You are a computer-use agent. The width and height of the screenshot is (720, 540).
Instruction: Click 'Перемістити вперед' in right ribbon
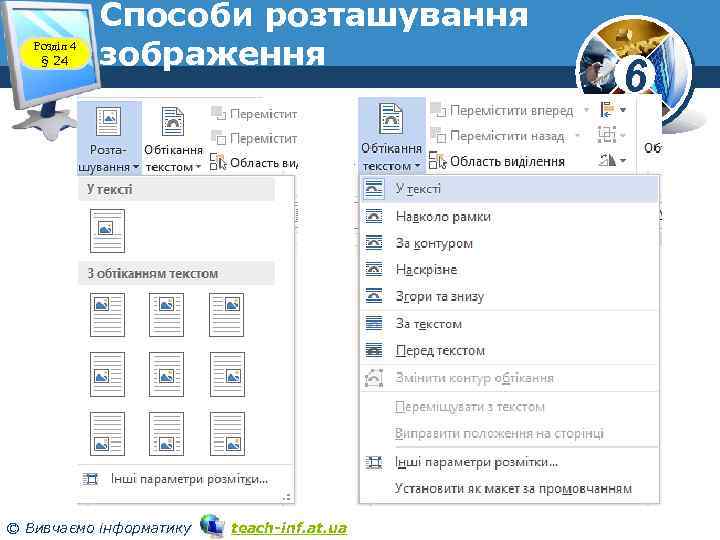(x=504, y=111)
